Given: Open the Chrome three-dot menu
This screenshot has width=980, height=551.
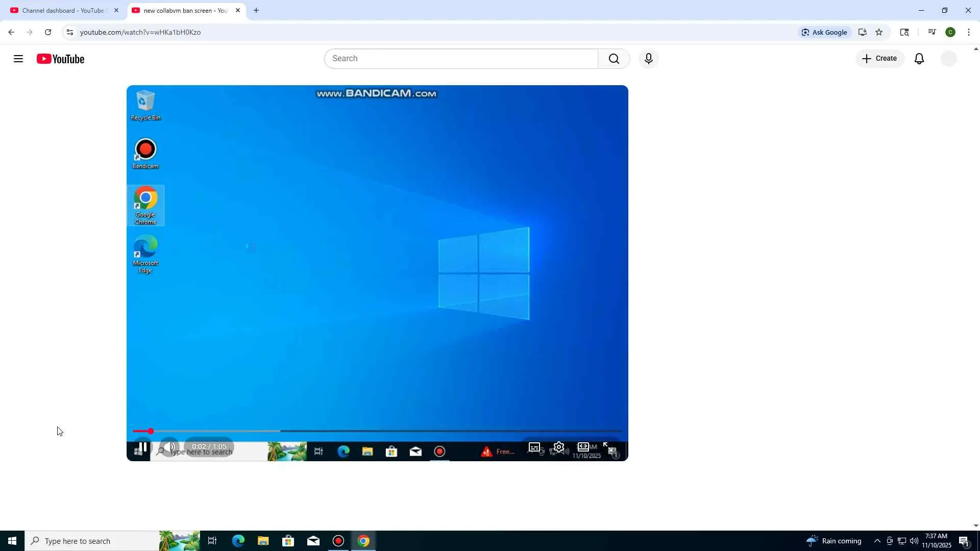Looking at the screenshot, I should (969, 32).
